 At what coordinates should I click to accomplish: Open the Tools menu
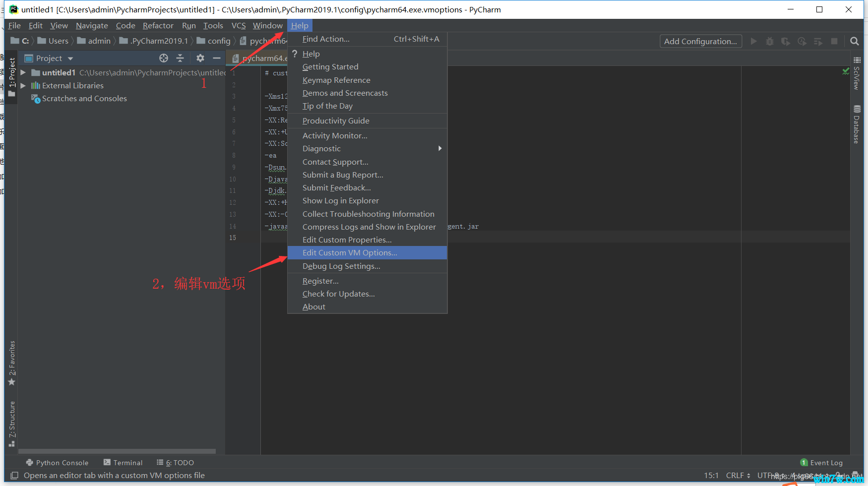(213, 25)
